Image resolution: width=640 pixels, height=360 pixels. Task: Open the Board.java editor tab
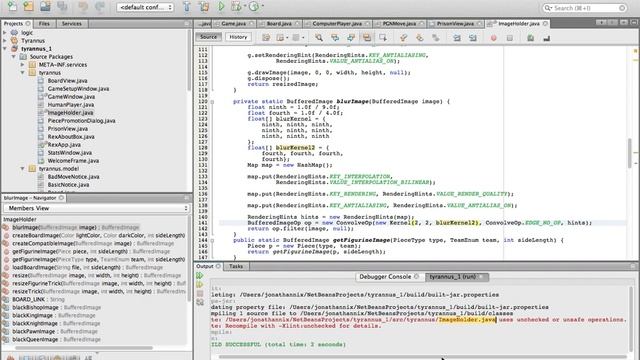[279, 24]
